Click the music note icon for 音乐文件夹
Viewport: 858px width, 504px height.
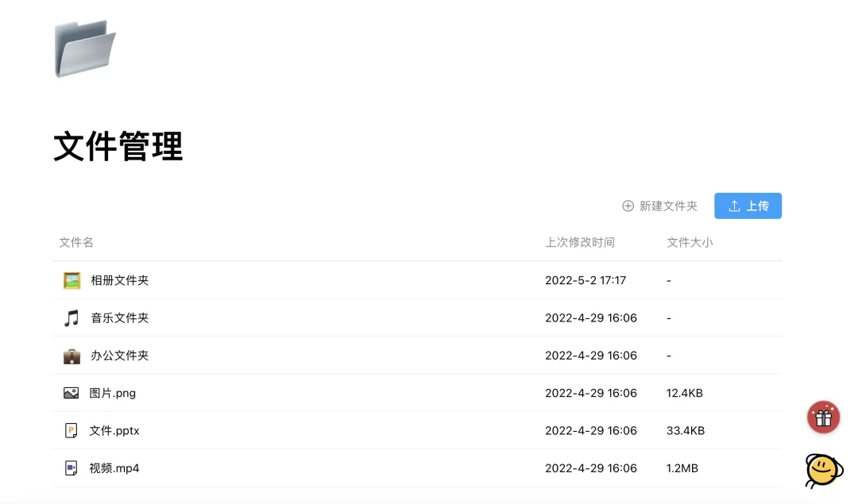[71, 318]
